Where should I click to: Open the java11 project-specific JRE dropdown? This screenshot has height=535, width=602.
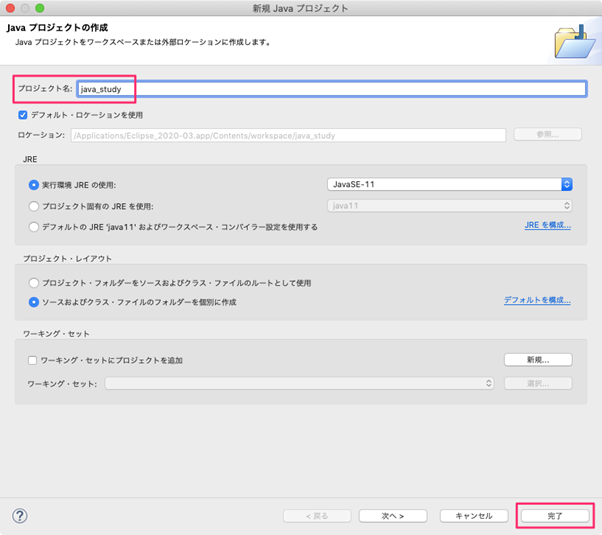click(x=450, y=206)
